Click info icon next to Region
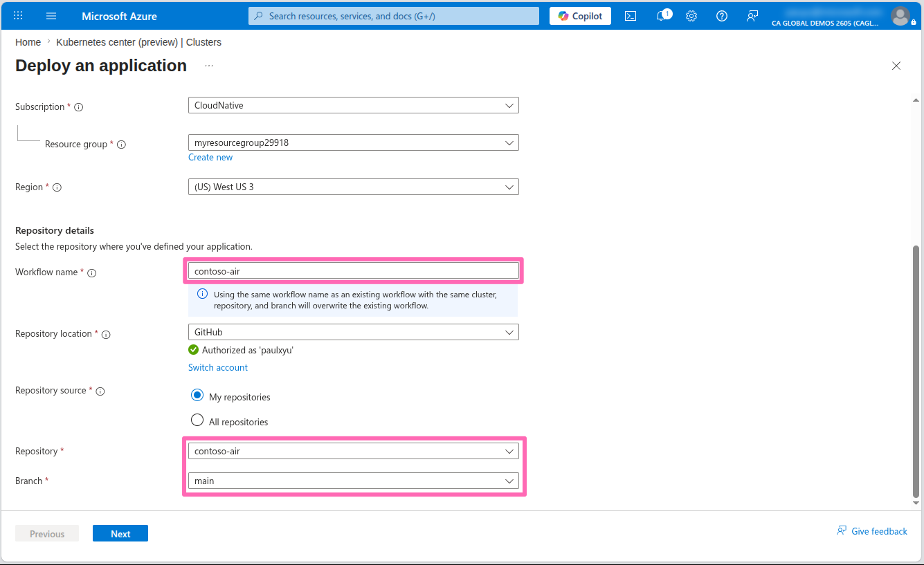This screenshot has height=565, width=924. (57, 187)
